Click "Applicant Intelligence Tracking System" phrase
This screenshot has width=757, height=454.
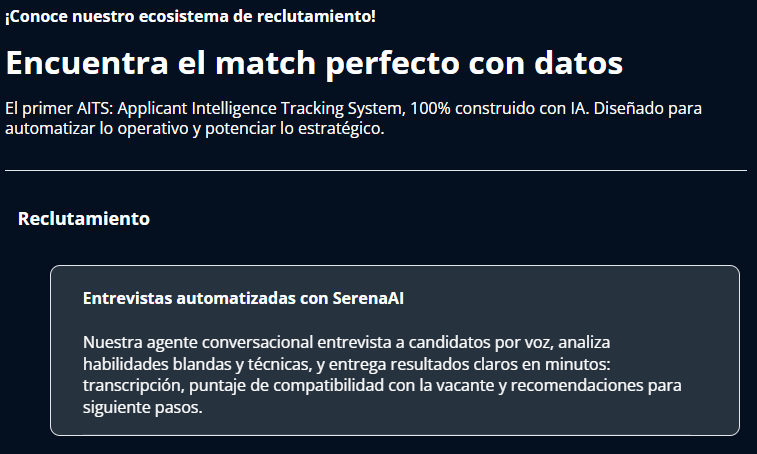(260, 108)
